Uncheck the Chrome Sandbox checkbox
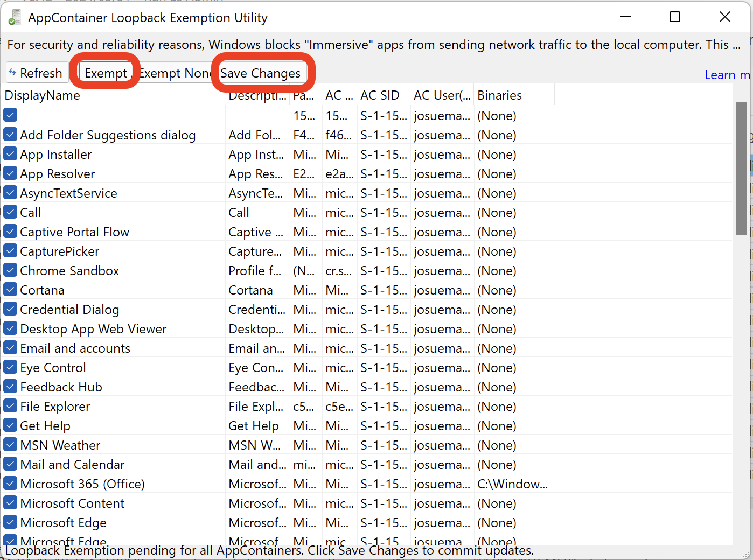The width and height of the screenshot is (753, 560). [x=10, y=270]
